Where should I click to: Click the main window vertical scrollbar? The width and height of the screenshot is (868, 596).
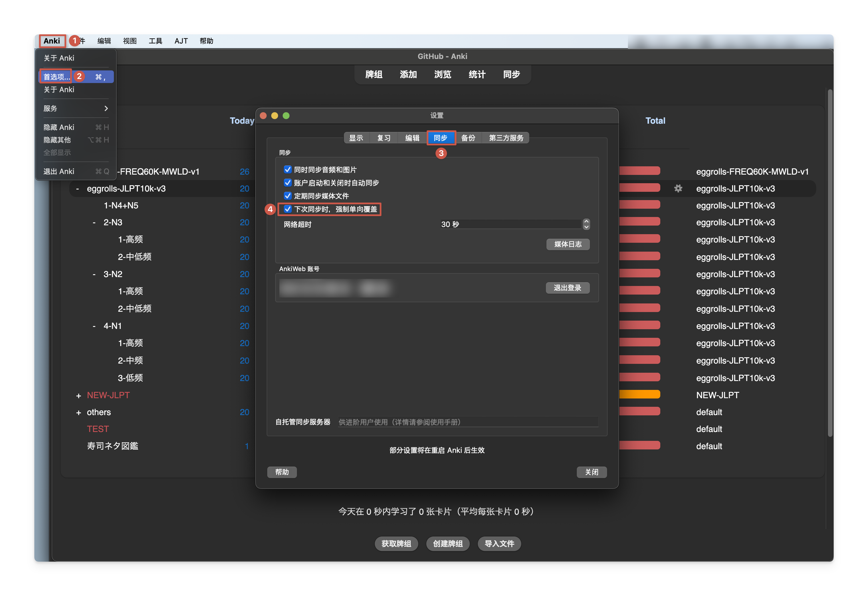tap(830, 262)
